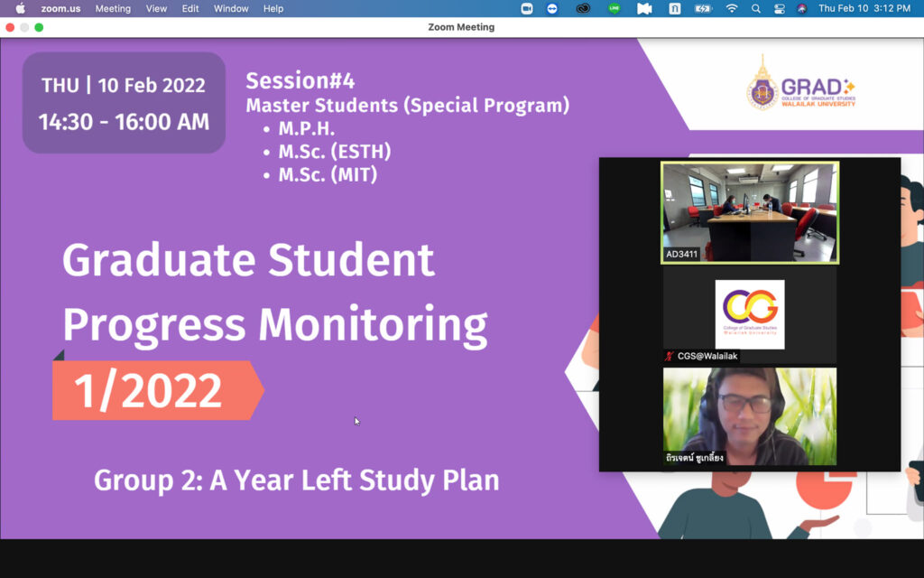Click the date and time in menu bar

(864, 8)
